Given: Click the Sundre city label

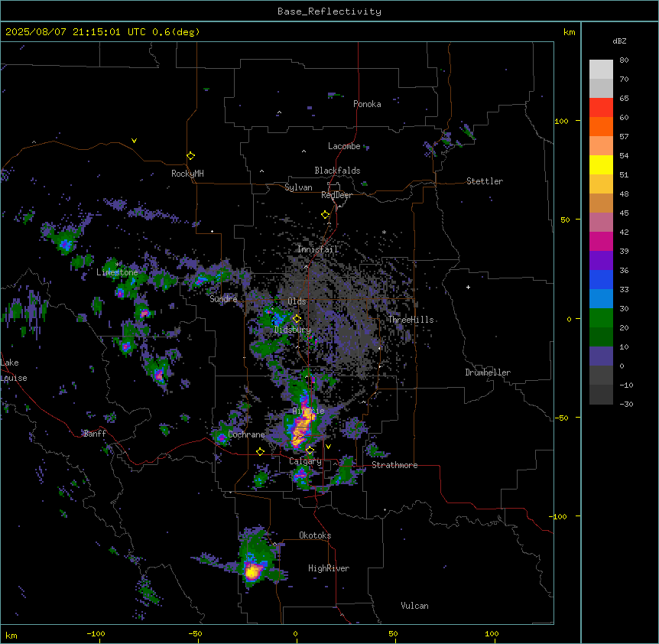Looking at the screenshot, I should coord(223,299).
